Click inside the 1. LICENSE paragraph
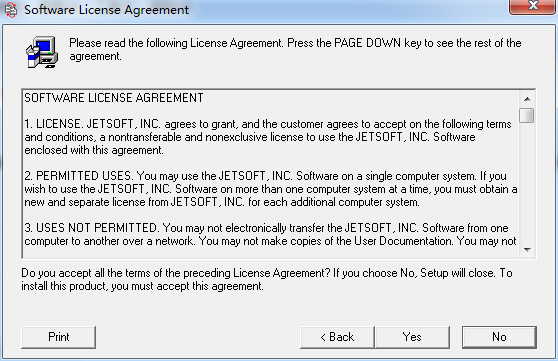The height and width of the screenshot is (361, 558). 268,137
